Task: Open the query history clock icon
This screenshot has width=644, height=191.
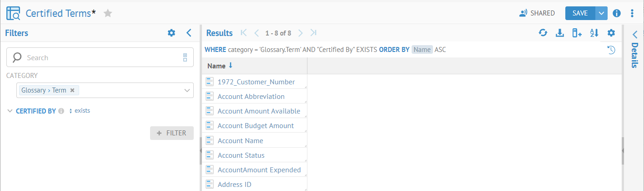Action: tap(611, 50)
